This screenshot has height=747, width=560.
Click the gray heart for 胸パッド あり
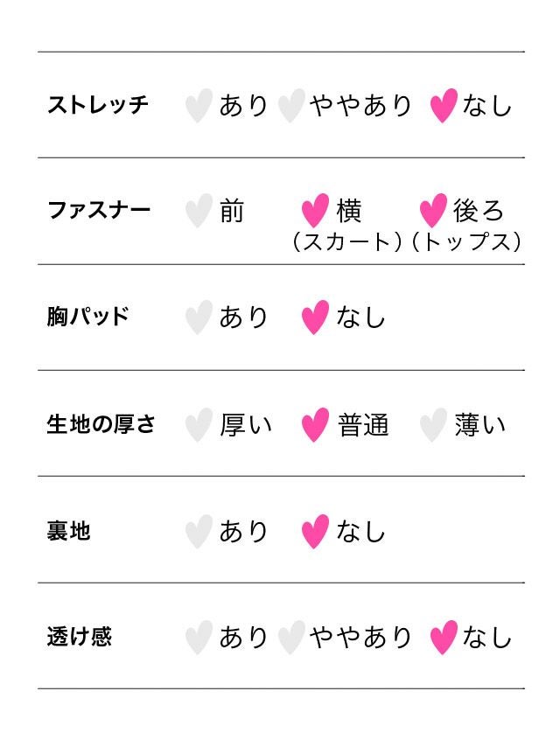[x=199, y=318]
